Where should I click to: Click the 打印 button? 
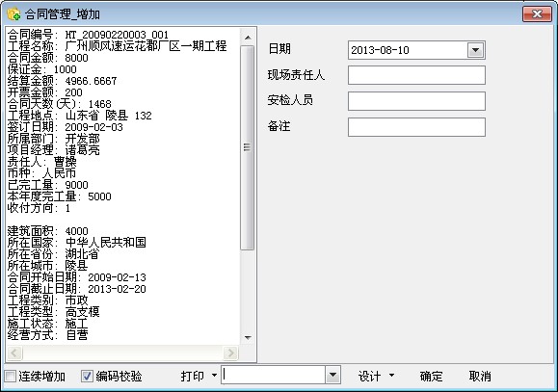pos(192,376)
